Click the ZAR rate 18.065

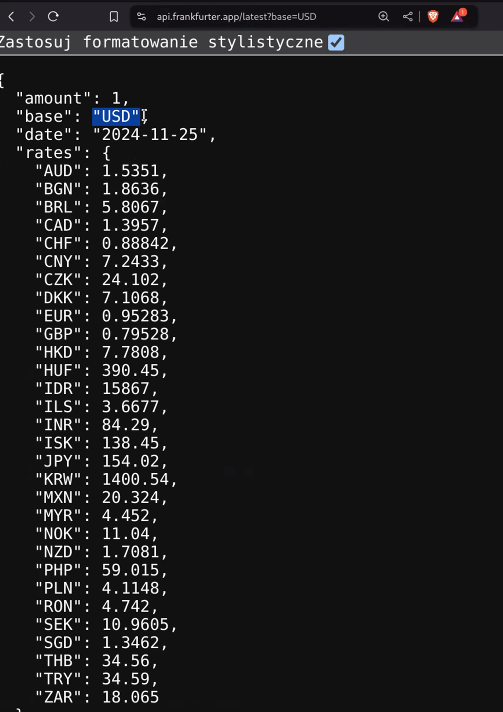pos(130,697)
